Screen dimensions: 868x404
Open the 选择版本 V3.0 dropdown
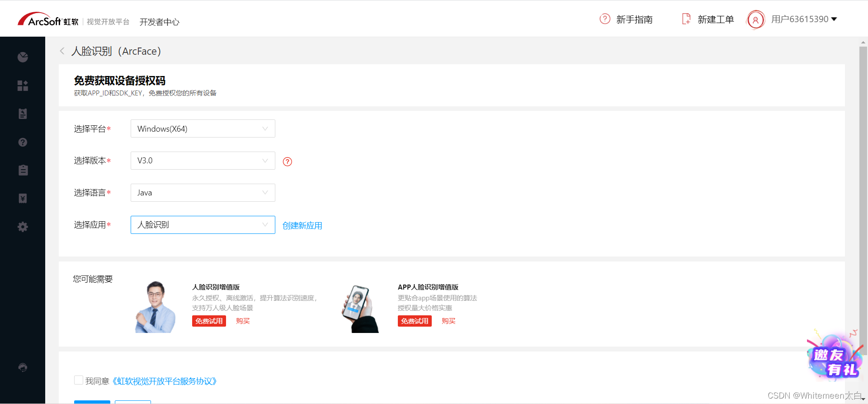(x=203, y=161)
